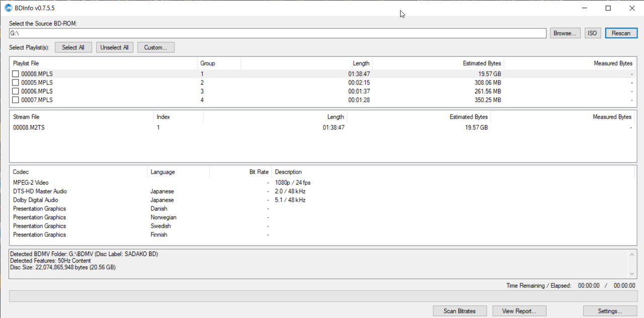Image resolution: width=644 pixels, height=318 pixels.
Task: Click the Browse... button
Action: point(565,33)
